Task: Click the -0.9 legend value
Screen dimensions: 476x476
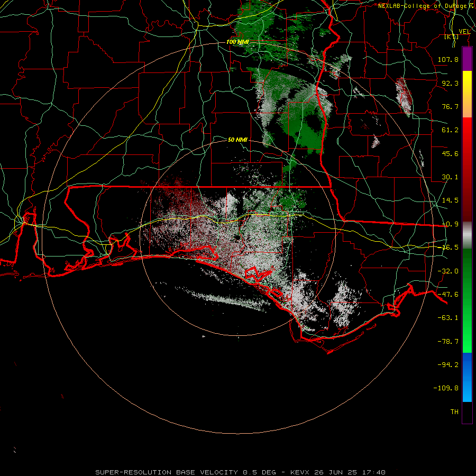Action: pyautogui.click(x=450, y=224)
